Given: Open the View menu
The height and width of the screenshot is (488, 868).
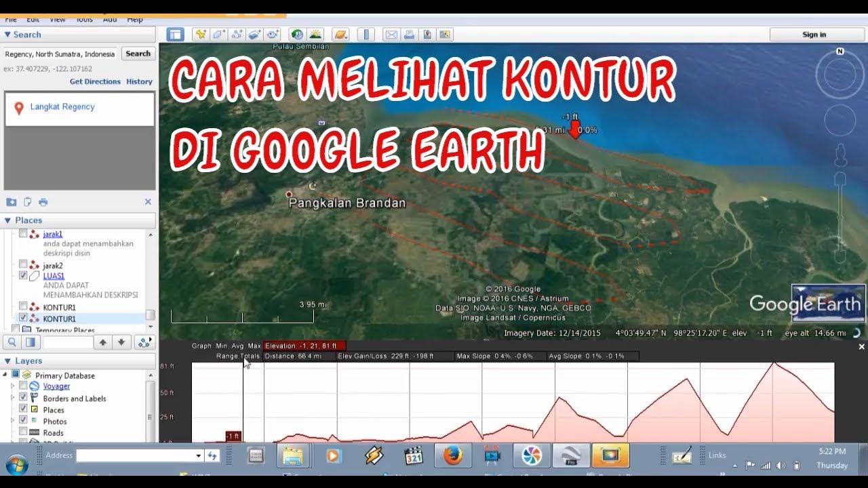Looking at the screenshot, I should (58, 20).
